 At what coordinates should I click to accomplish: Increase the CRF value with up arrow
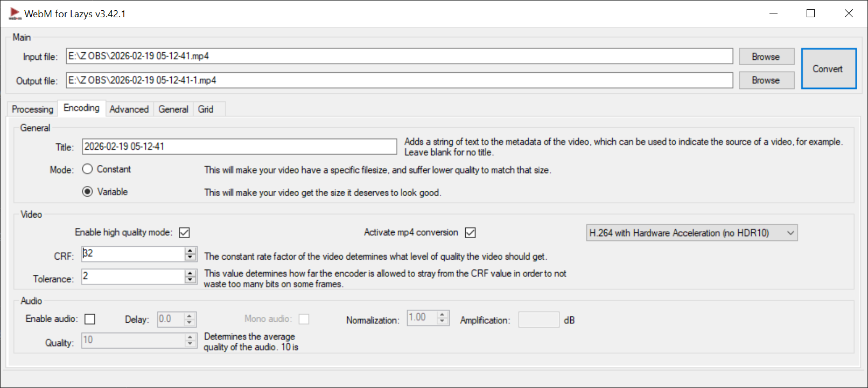click(190, 251)
